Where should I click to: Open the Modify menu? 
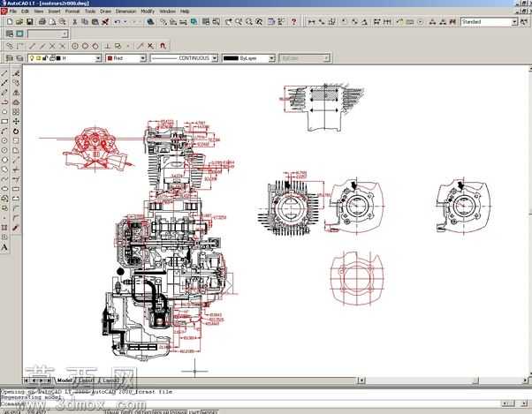pos(148,11)
